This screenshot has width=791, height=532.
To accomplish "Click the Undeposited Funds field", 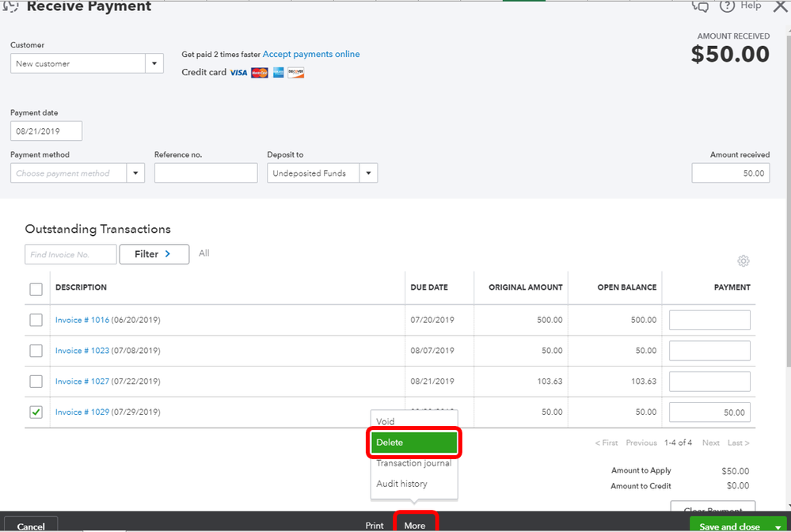I will click(314, 173).
